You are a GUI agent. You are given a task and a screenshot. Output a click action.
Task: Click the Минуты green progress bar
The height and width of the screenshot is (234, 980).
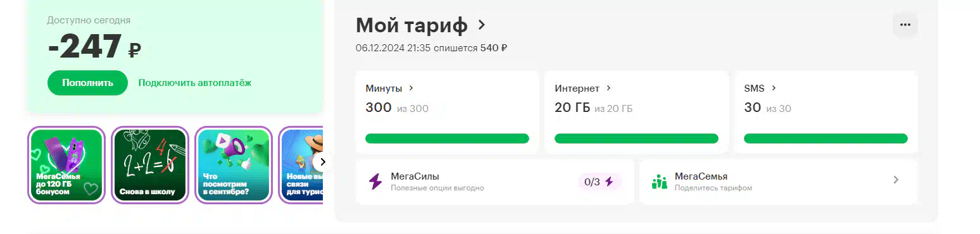pos(447,139)
